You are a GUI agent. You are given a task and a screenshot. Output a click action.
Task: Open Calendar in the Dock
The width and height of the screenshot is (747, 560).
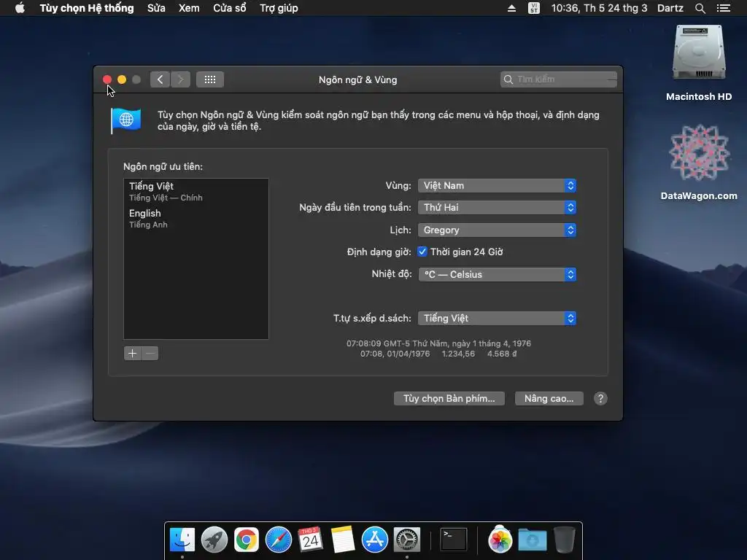(311, 540)
